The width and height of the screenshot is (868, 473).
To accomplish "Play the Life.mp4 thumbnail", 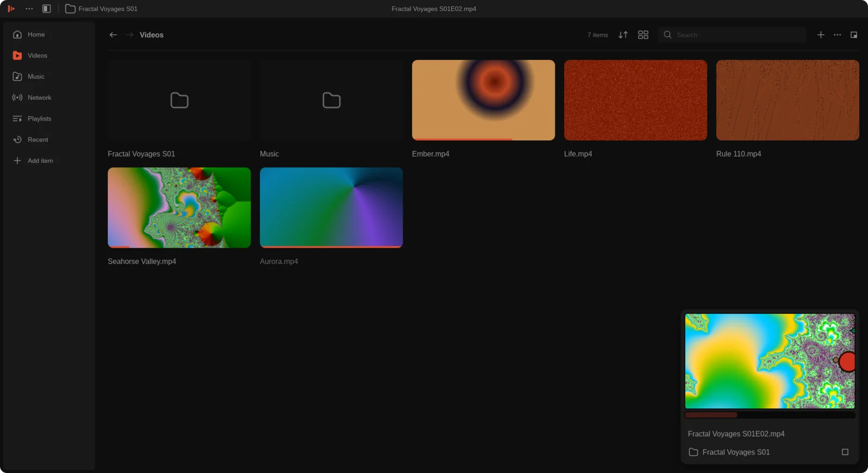I will tap(635, 100).
